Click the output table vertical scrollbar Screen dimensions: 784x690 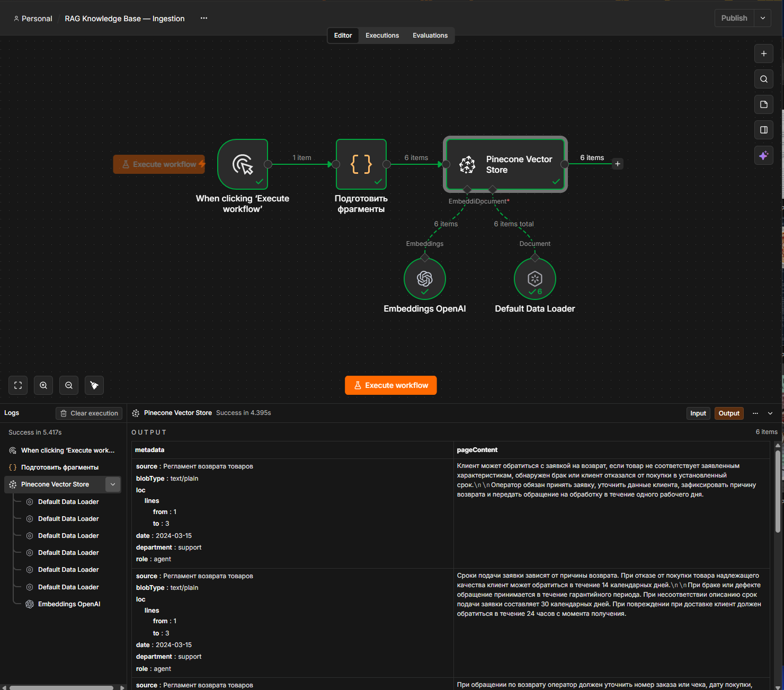778,491
